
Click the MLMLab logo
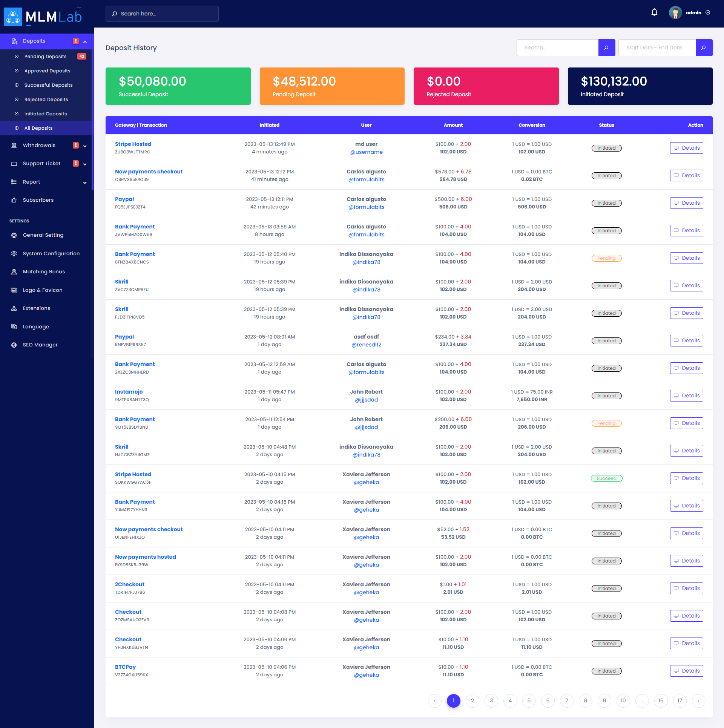[x=43, y=17]
